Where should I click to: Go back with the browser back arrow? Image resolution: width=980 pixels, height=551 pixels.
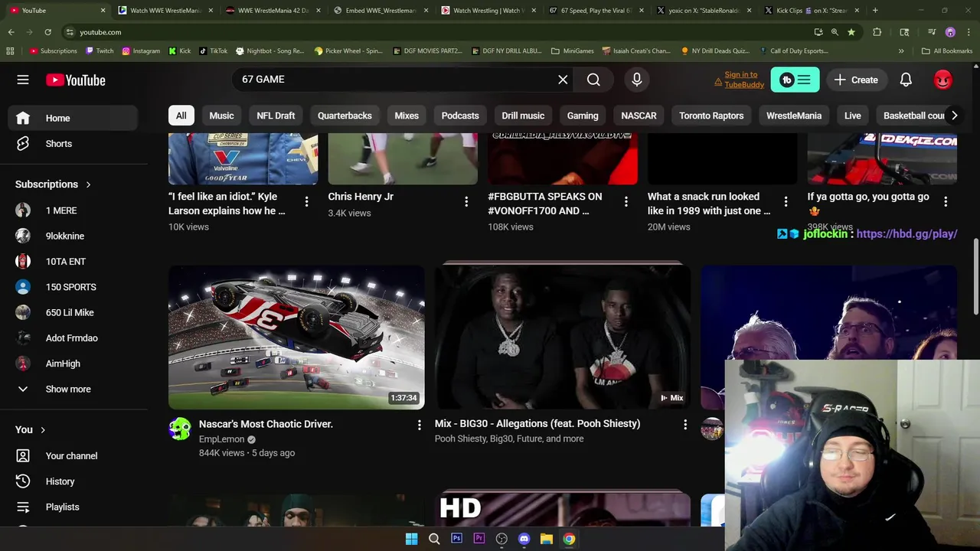(11, 32)
